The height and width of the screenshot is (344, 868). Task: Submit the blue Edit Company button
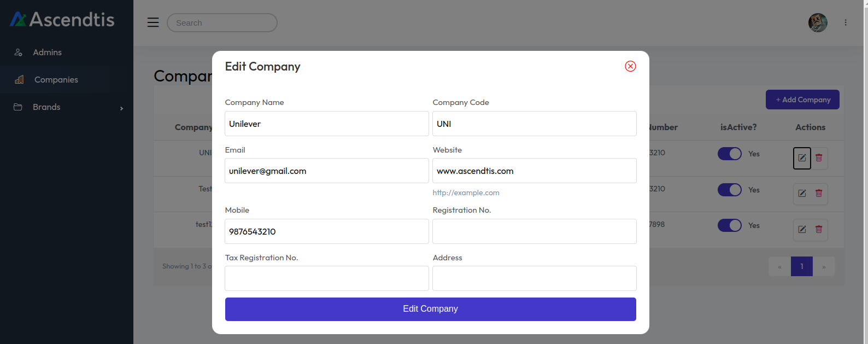click(430, 309)
